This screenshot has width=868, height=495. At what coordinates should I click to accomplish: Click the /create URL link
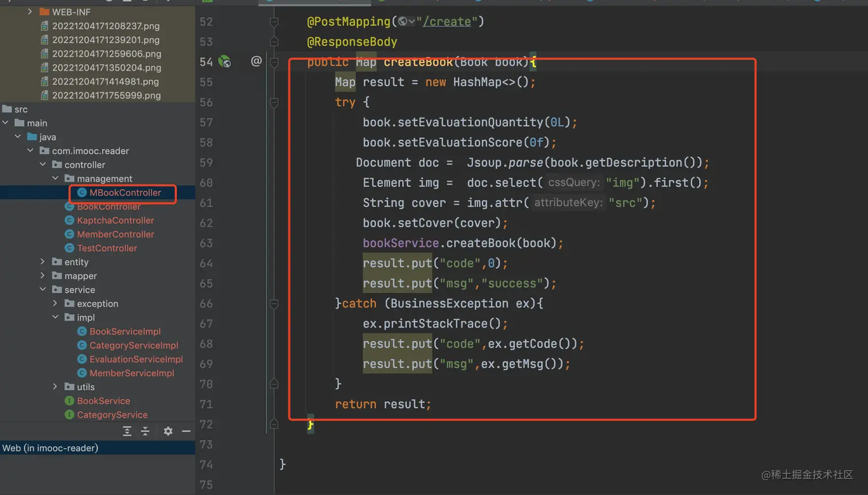coord(447,22)
